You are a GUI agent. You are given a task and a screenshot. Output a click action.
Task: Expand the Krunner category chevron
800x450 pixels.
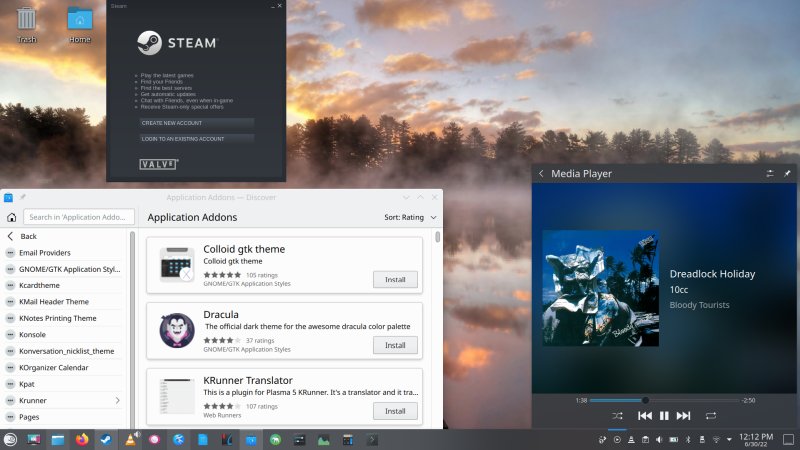click(x=118, y=400)
